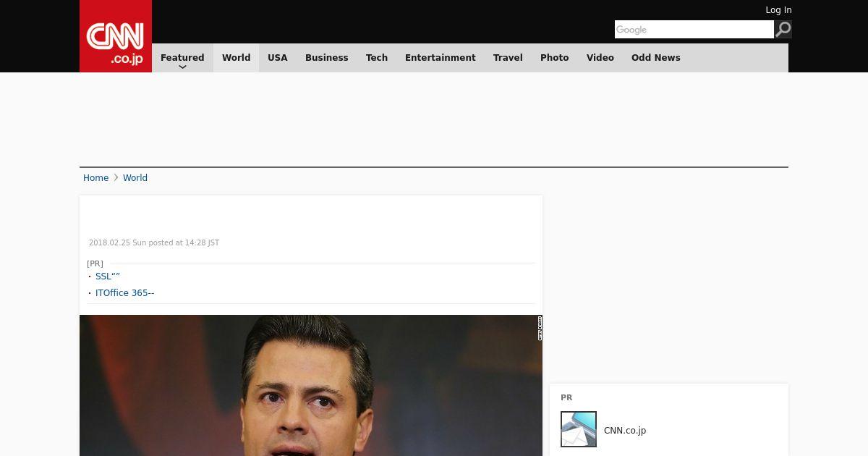
Task: Click the Log In link
Action: (778, 10)
